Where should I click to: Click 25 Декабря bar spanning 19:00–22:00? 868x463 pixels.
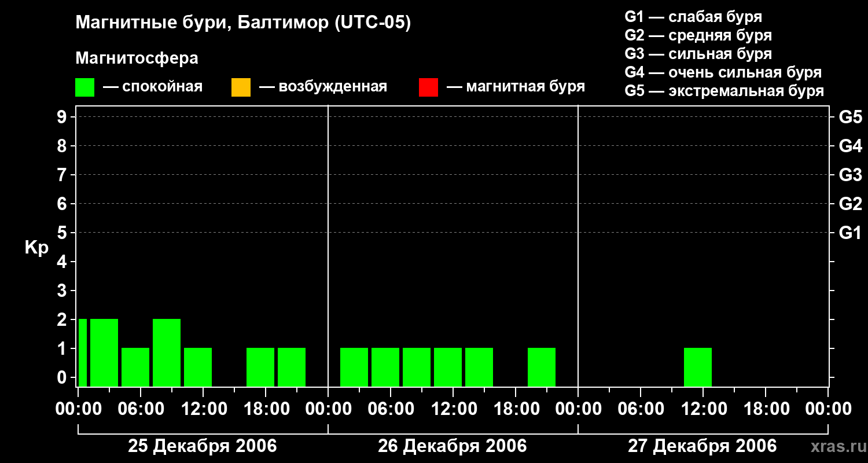292,367
